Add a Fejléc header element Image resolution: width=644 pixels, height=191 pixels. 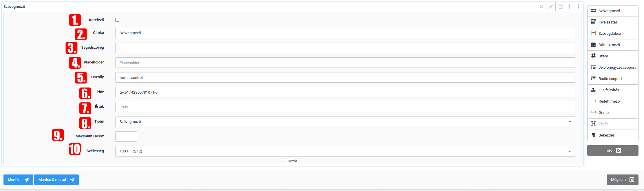(612, 124)
